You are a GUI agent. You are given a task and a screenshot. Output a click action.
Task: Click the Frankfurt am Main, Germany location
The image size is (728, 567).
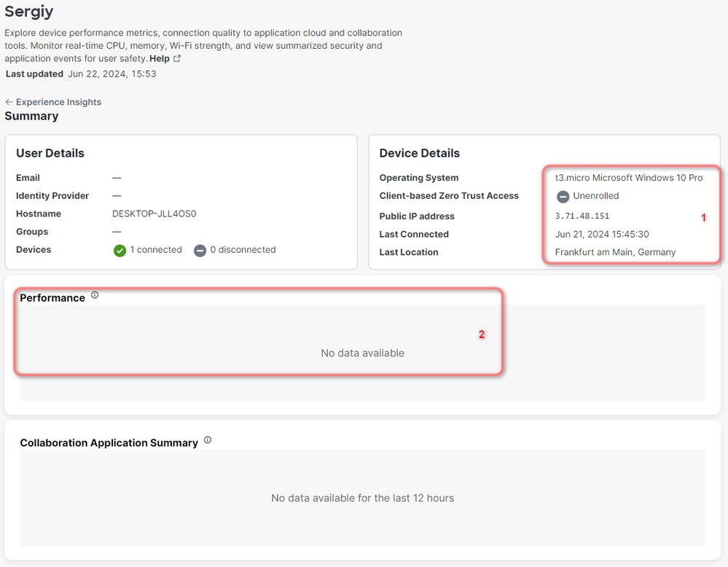point(615,252)
